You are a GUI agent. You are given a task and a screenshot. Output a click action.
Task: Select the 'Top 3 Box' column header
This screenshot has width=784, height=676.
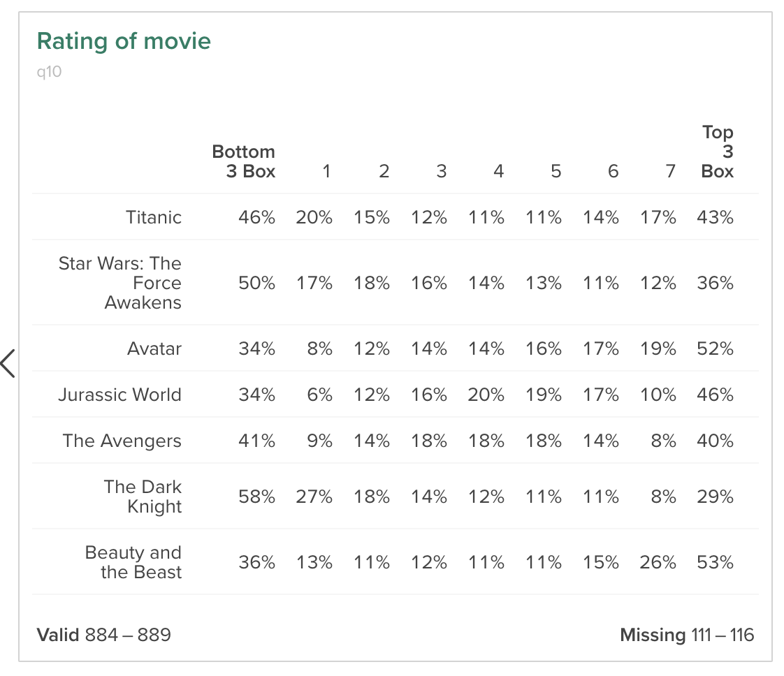tap(717, 152)
